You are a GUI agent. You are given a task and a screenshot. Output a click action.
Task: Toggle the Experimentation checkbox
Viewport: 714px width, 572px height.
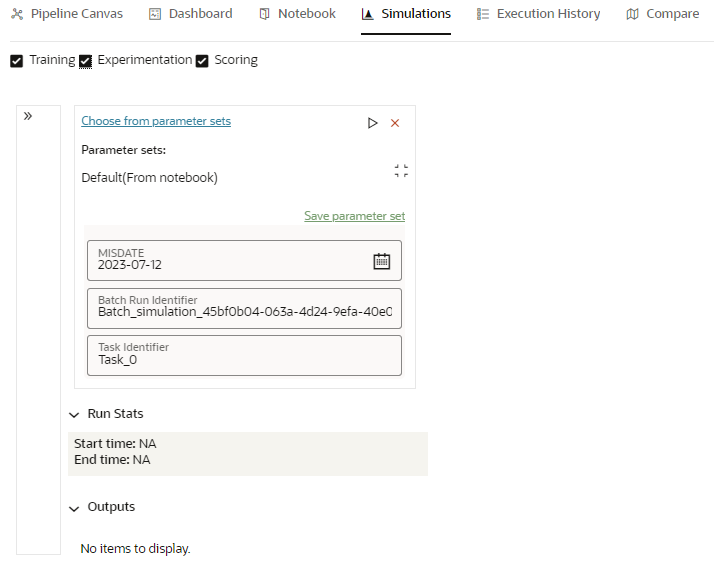[85, 61]
